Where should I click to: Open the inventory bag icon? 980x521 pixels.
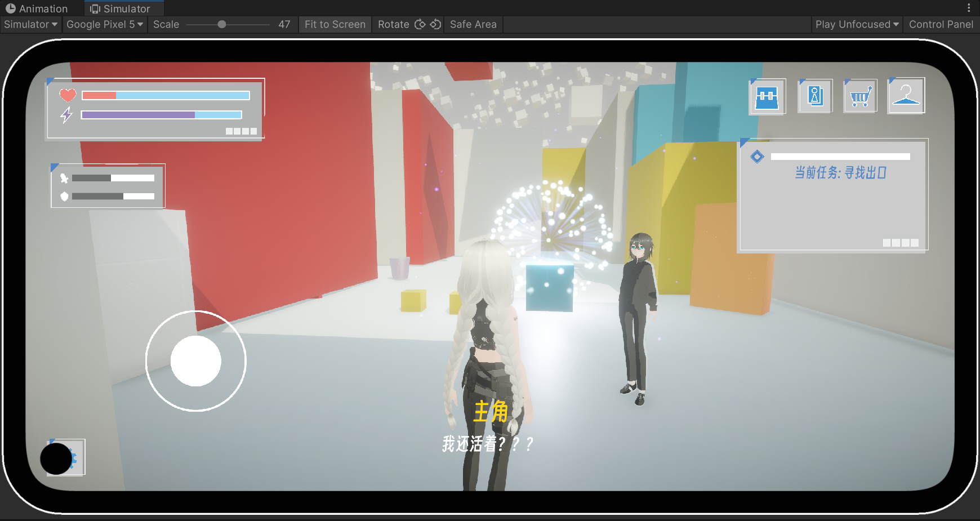pos(767,97)
